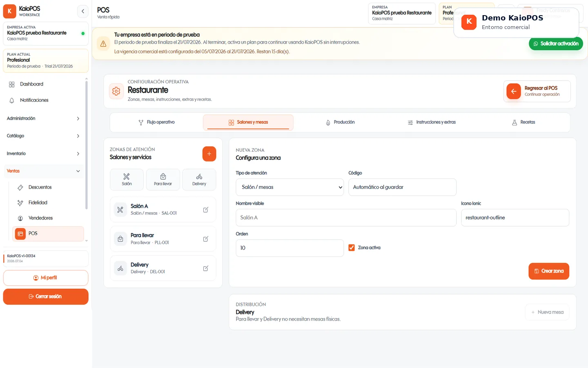This screenshot has height=368, width=588.
Task: Click the DEL-001 zone code text
Action: 157,272
